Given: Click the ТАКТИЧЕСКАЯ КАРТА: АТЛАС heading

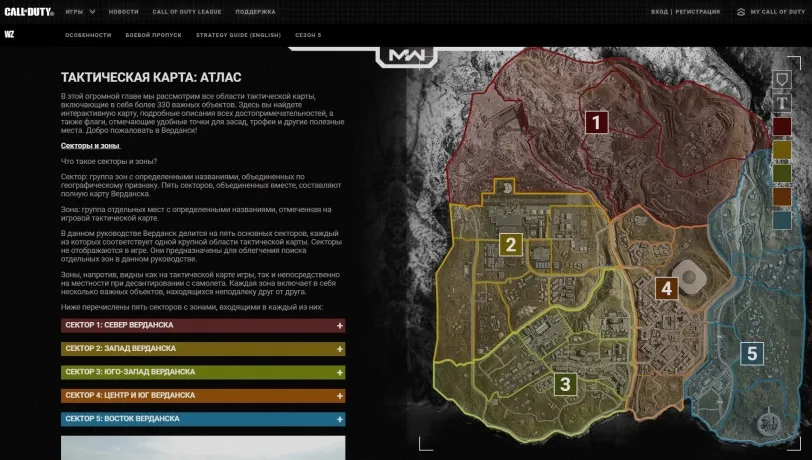Looking at the screenshot, I should (x=151, y=77).
